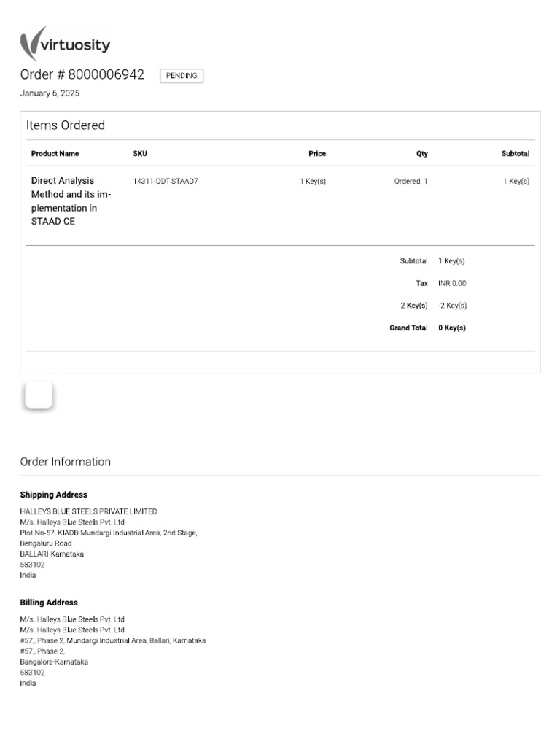Select order number 8000006942 heading
Screen dimensions: 560x747
click(82, 74)
